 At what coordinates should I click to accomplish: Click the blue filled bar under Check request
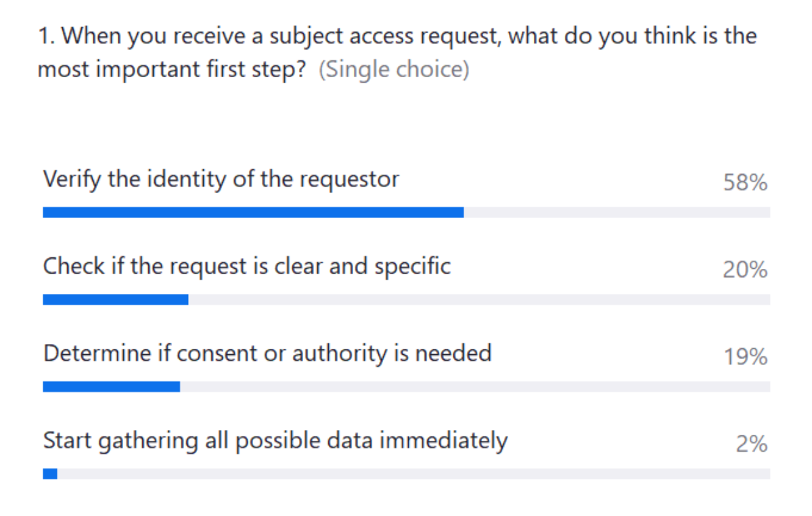(x=115, y=299)
